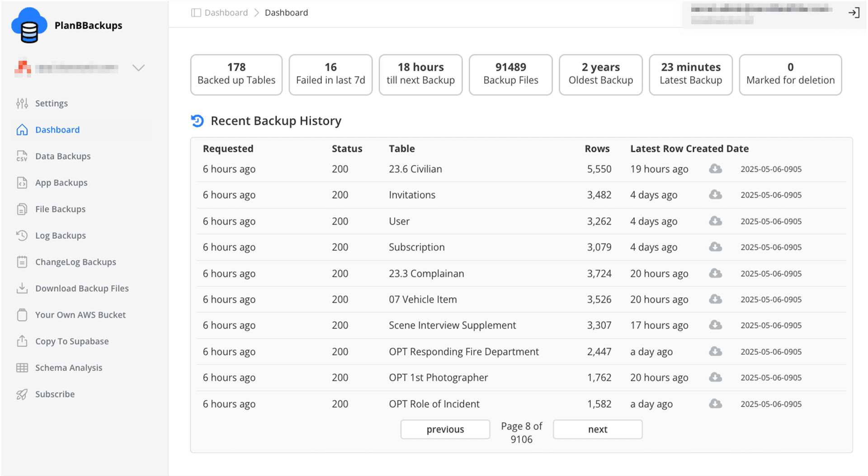The width and height of the screenshot is (868, 476).
Task: Go to the previous history page
Action: [445, 429]
